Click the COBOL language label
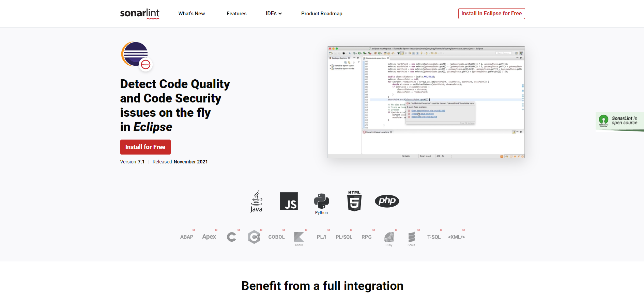The width and height of the screenshot is (644, 305). [x=276, y=237]
